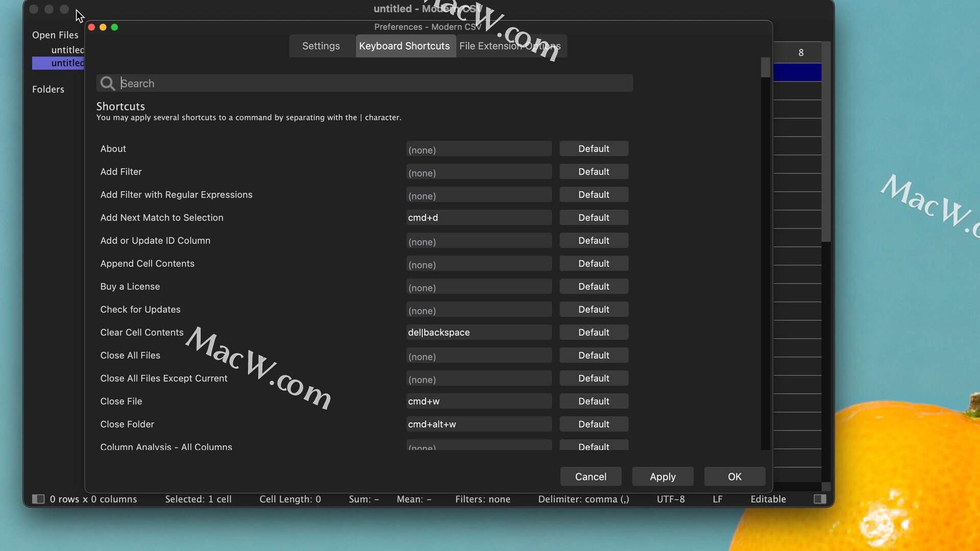Image resolution: width=980 pixels, height=551 pixels.
Task: Click the preferences list scrollbar thumb
Action: click(x=765, y=67)
